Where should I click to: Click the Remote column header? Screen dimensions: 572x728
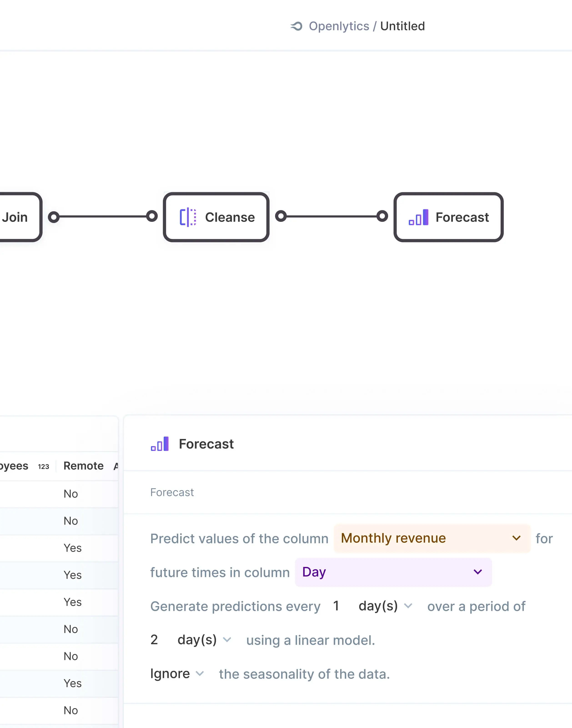pos(83,466)
